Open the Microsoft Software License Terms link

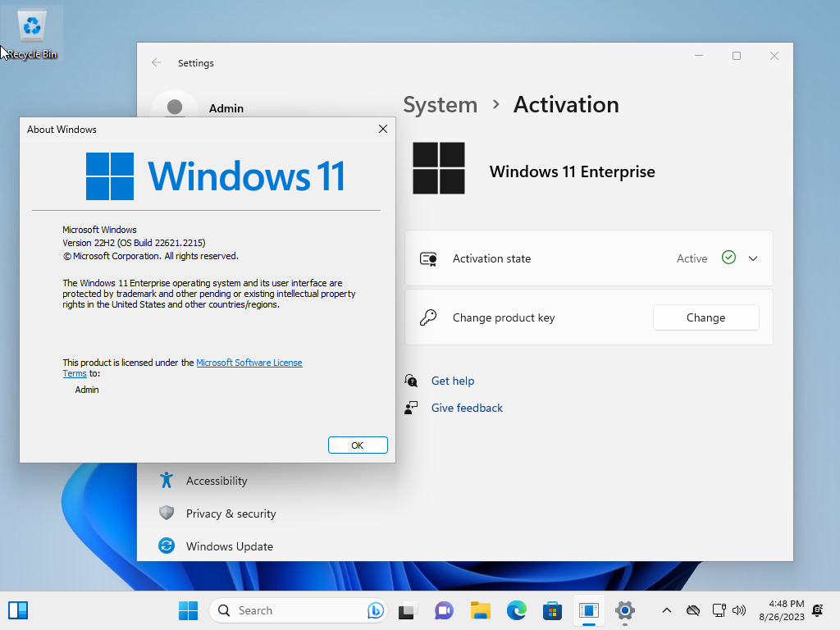pyautogui.click(x=183, y=368)
